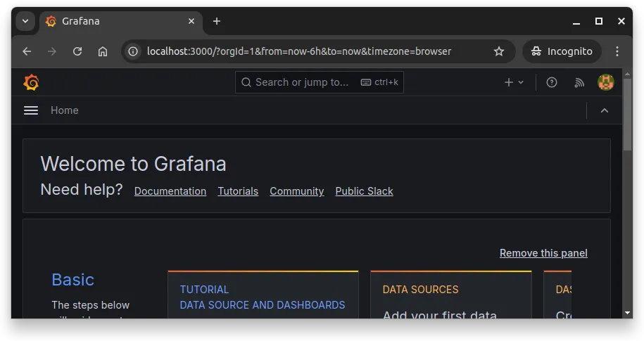Open the Documentation link
Screen dimensions: 644x341
tap(170, 191)
